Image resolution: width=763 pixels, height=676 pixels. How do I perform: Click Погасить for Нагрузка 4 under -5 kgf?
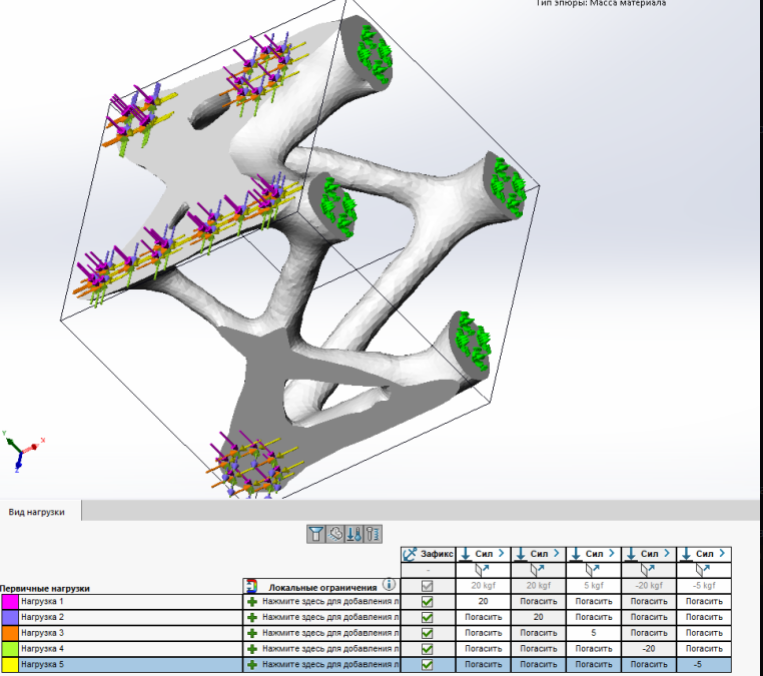(704, 649)
